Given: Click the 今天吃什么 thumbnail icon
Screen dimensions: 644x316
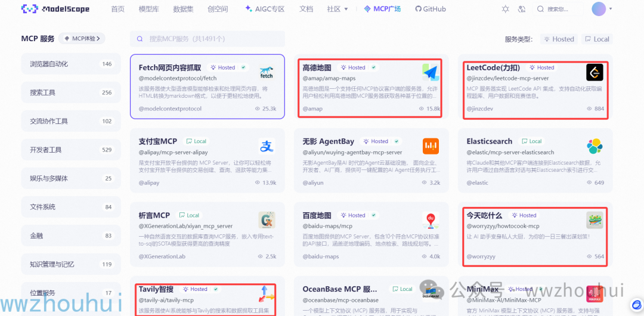Looking at the screenshot, I should [x=595, y=220].
